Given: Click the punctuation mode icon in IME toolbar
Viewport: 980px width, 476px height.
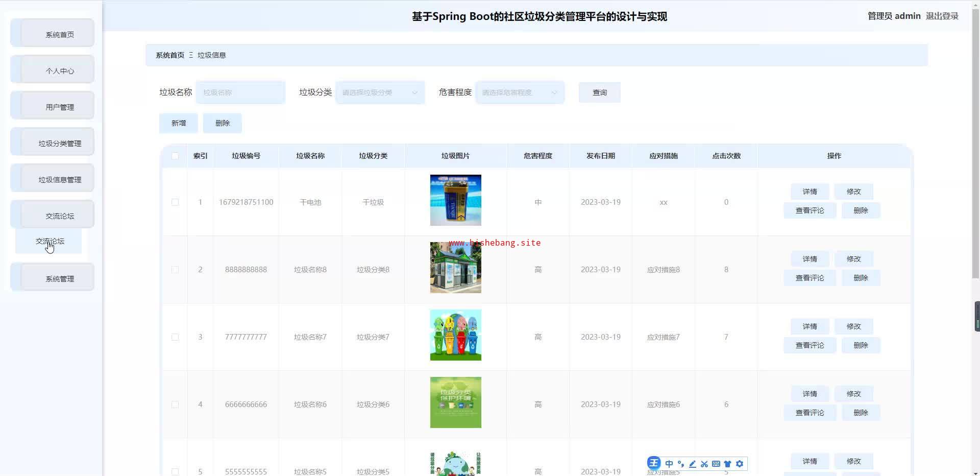Looking at the screenshot, I should [681, 464].
